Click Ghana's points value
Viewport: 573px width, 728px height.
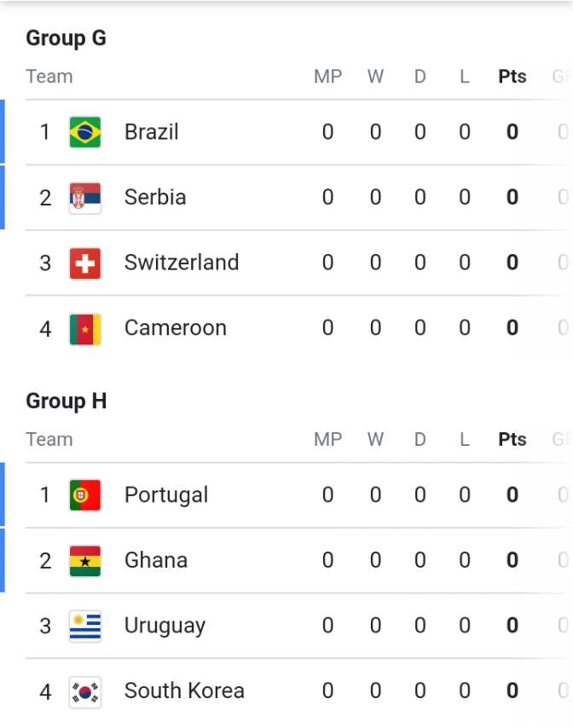(512, 560)
